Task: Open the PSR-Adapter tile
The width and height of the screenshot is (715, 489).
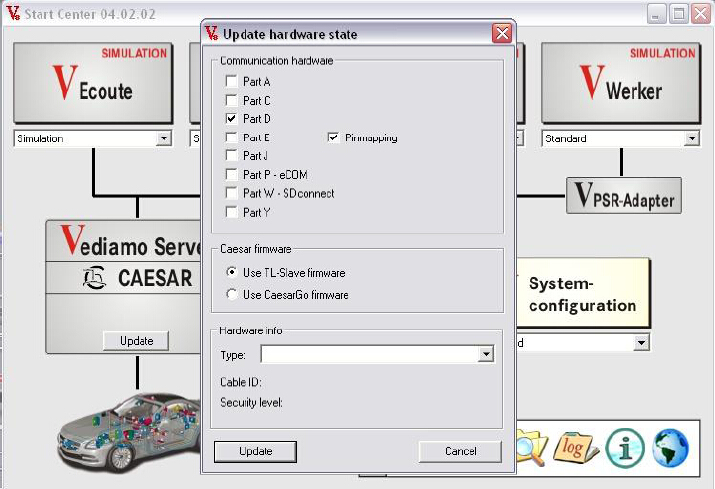Action: 624,196
